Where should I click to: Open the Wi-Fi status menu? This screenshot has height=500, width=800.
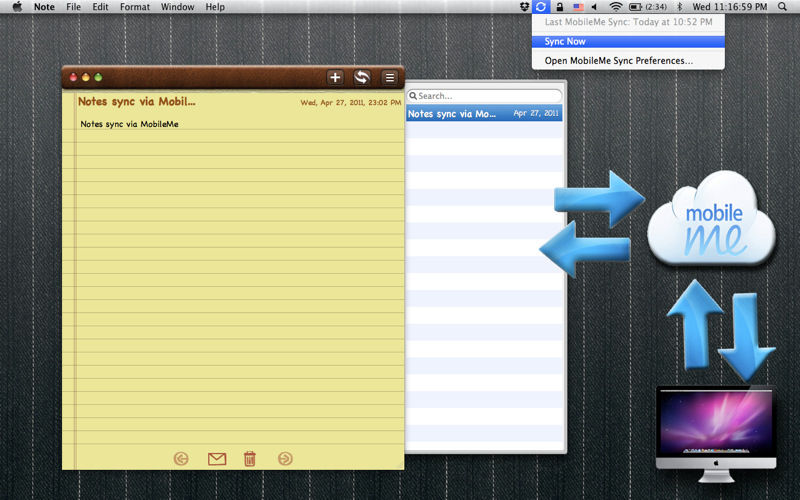click(616, 7)
